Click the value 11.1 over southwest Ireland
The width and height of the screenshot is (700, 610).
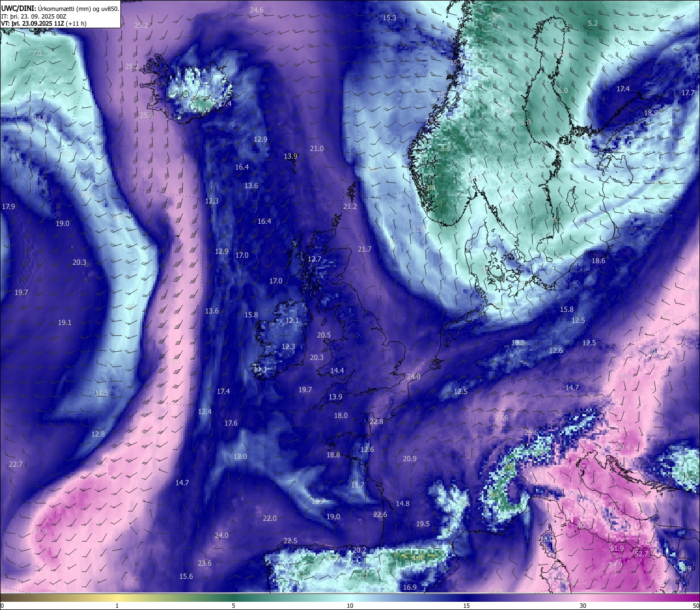pyautogui.click(x=260, y=370)
